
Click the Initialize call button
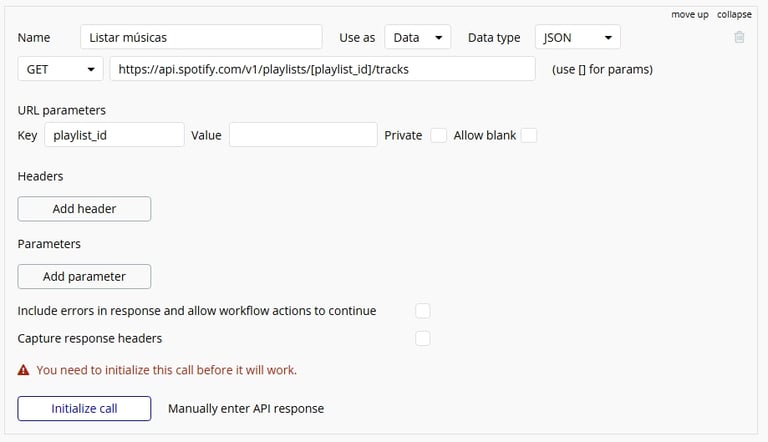pyautogui.click(x=84, y=409)
